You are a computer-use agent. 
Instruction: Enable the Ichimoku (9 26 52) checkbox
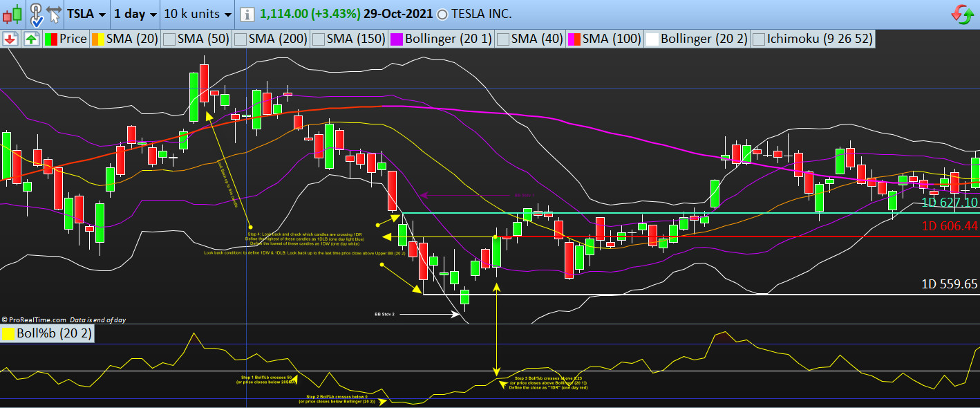pyautogui.click(x=758, y=39)
